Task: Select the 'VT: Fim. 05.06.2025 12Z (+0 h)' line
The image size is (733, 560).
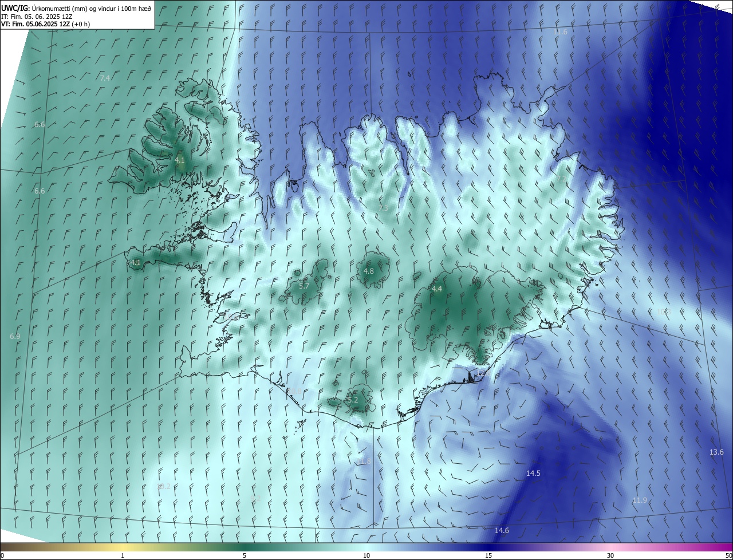Action: (x=46, y=24)
